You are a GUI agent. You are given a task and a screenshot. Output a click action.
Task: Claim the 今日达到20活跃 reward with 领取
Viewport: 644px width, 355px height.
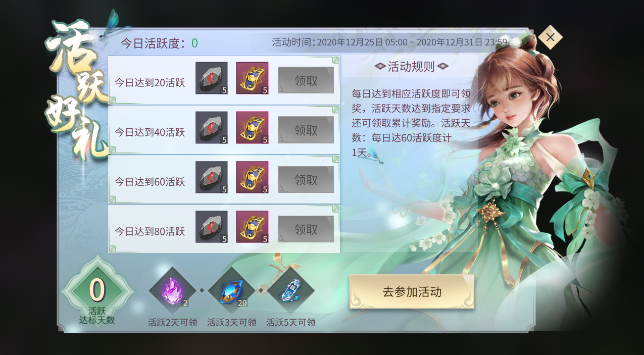click(x=306, y=80)
